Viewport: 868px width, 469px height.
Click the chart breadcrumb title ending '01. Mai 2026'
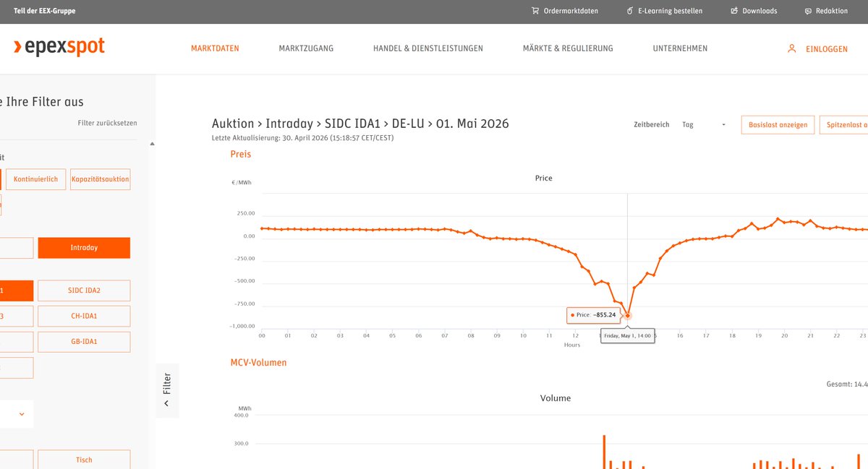[x=360, y=124]
